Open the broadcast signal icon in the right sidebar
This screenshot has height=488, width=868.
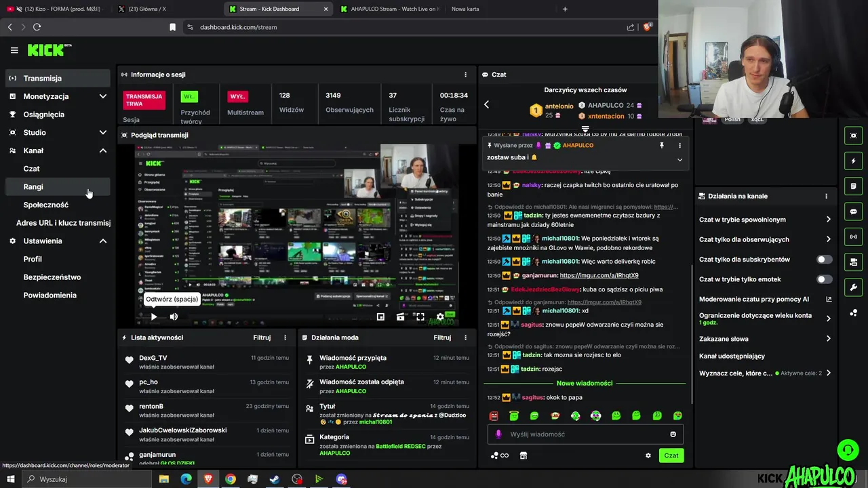(x=853, y=237)
